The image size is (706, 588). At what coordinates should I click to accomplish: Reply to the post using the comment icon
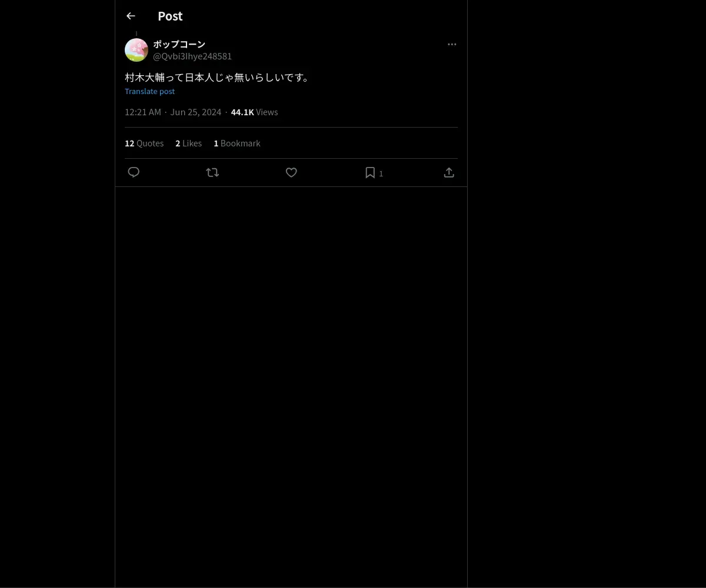tap(134, 172)
